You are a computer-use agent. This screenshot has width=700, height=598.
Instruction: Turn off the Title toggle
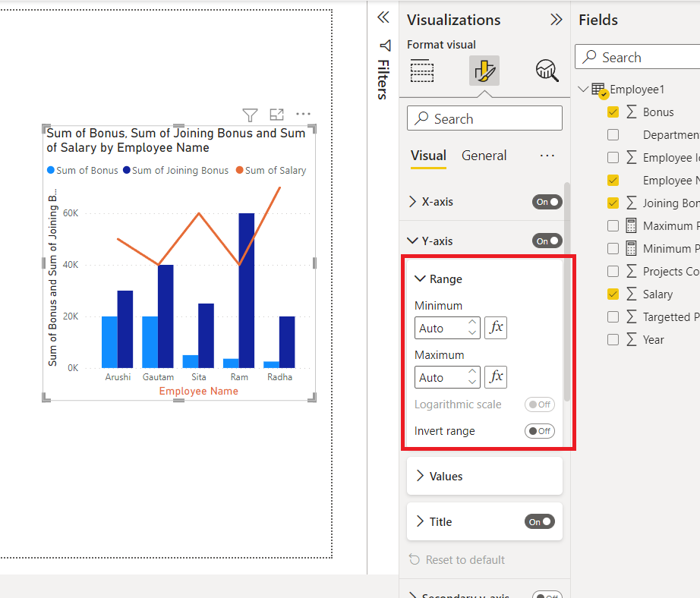[x=539, y=521]
